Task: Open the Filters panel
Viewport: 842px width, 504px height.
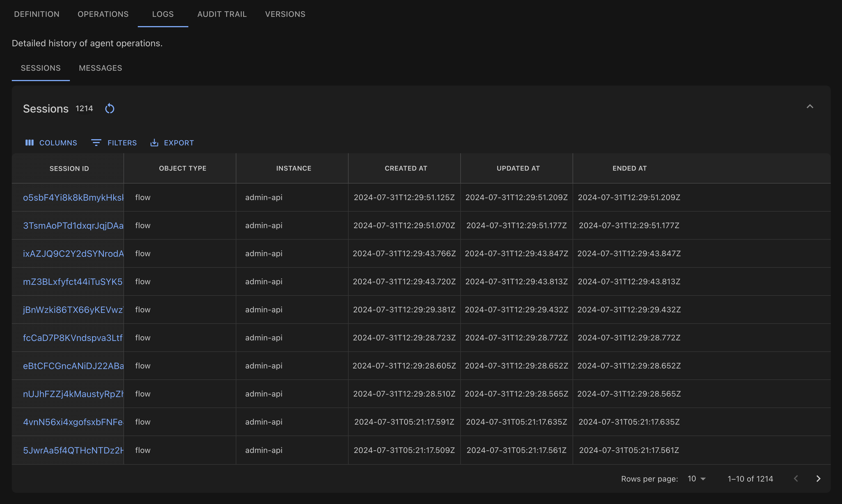Action: point(114,143)
